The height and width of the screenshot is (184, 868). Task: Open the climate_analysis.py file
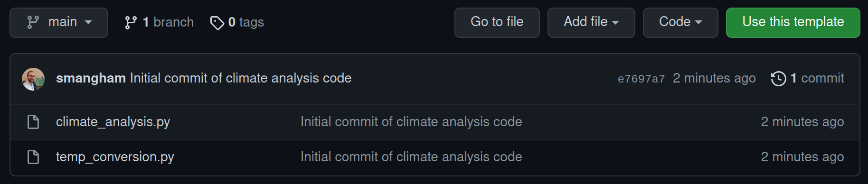coord(113,122)
